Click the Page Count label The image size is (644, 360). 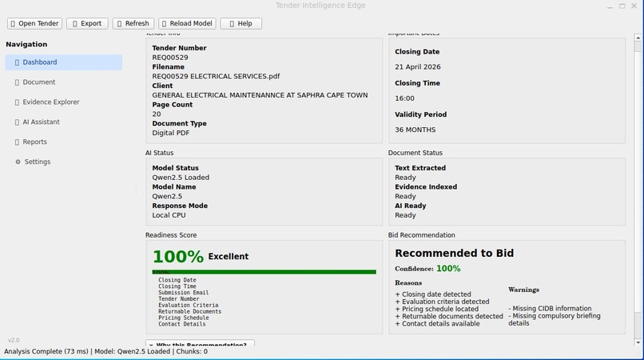coord(172,105)
